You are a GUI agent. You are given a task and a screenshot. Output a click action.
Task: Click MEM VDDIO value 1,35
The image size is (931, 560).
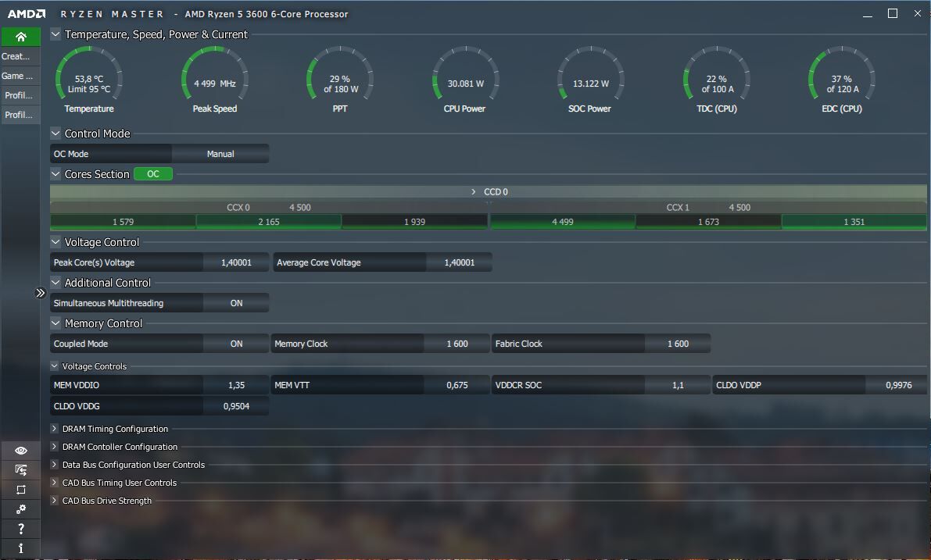point(236,385)
